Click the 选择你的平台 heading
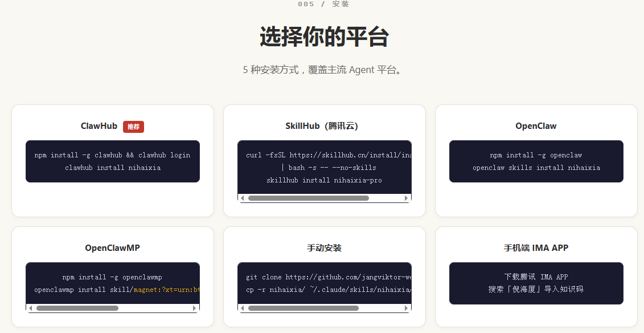 [x=325, y=37]
